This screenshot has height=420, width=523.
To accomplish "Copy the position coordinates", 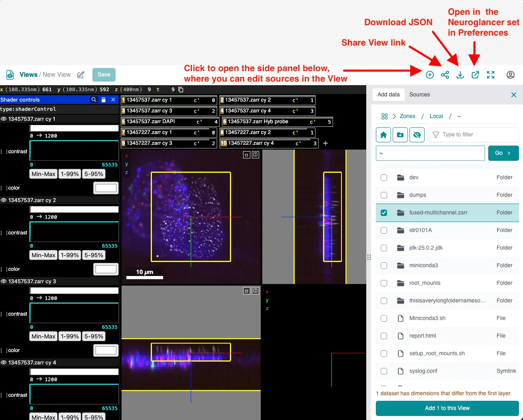I will (x=181, y=90).
